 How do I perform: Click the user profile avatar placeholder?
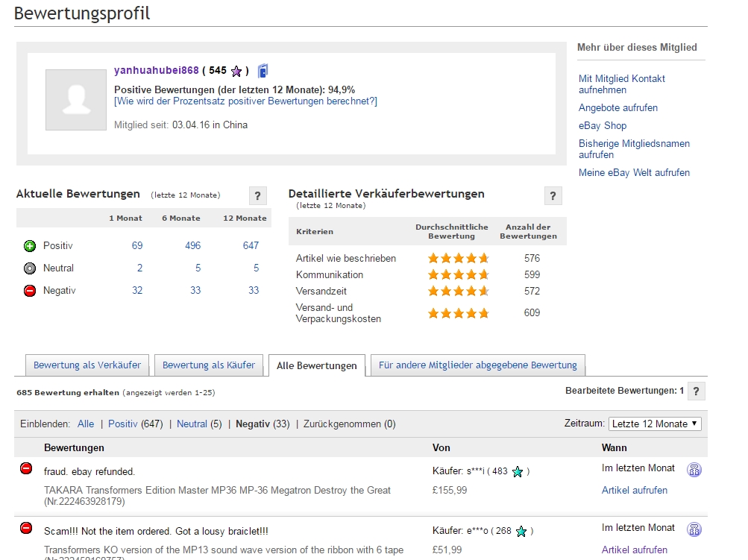click(75, 100)
